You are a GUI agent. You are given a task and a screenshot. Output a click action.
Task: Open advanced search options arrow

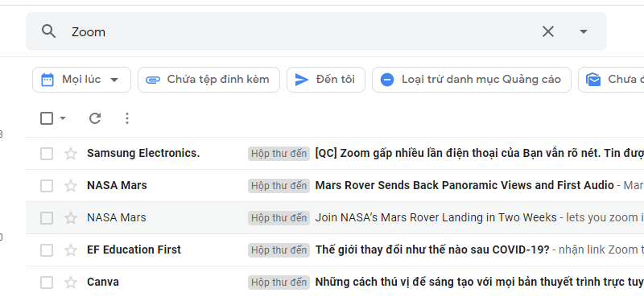coord(583,31)
